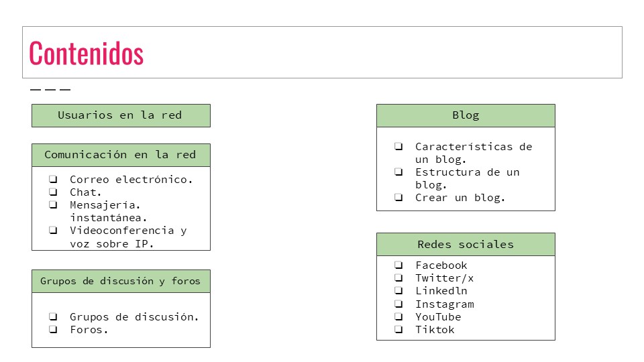The height and width of the screenshot is (362, 644).
Task: Check the box next to Crear un blog
Action: pyautogui.click(x=398, y=198)
